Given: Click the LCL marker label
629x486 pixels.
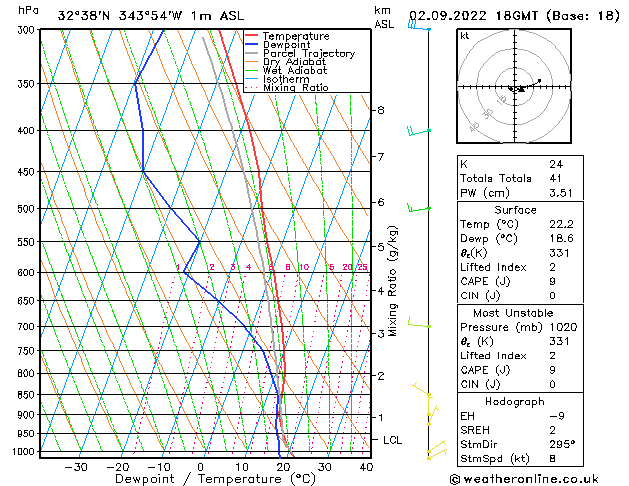Looking at the screenshot, I should (393, 440).
